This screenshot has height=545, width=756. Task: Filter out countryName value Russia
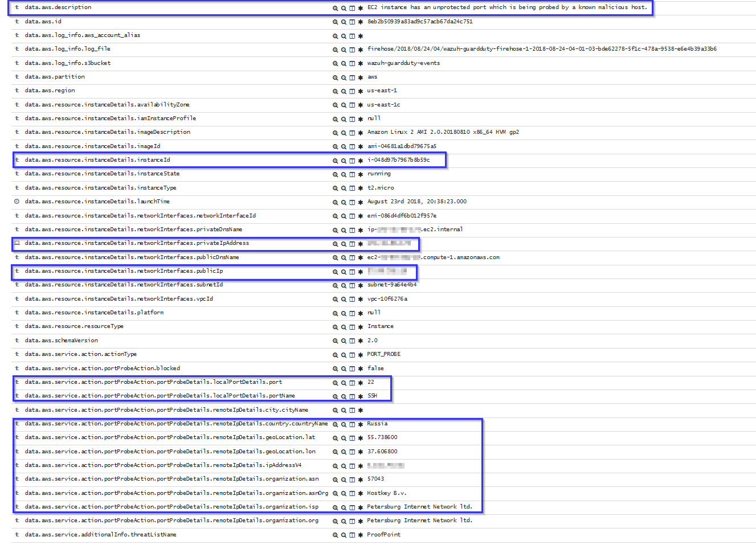[344, 424]
